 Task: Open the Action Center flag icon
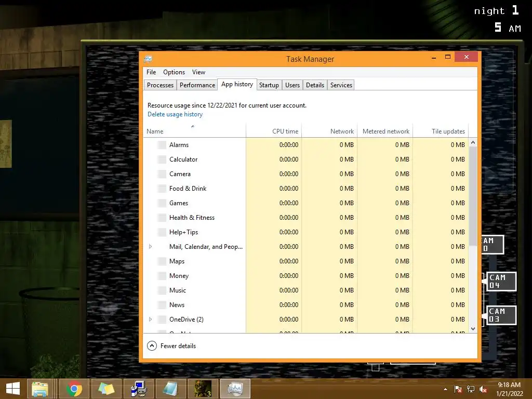tap(458, 389)
